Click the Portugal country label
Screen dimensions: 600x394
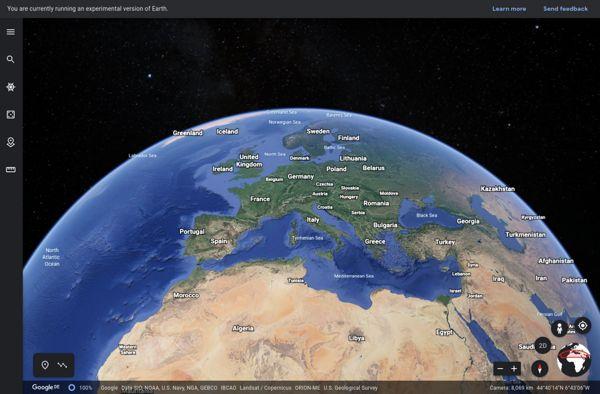tap(192, 231)
